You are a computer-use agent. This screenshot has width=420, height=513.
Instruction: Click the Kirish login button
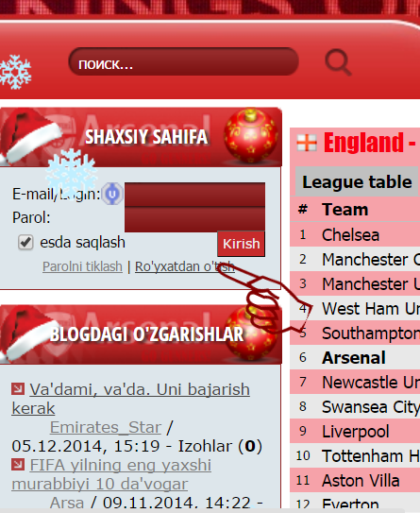242,244
